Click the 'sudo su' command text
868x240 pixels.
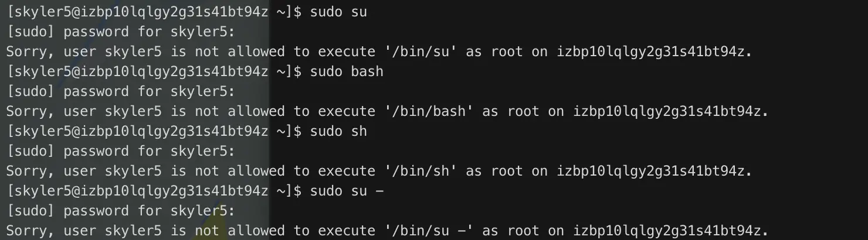pyautogui.click(x=338, y=12)
